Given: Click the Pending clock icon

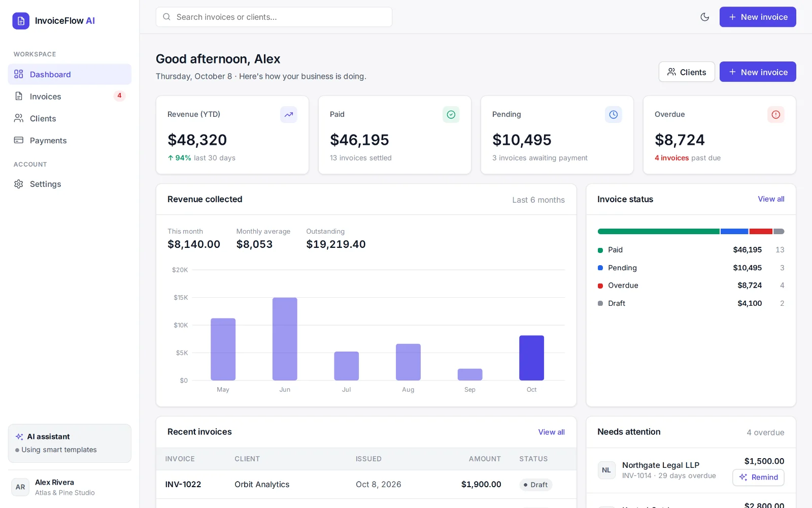Looking at the screenshot, I should click(614, 115).
